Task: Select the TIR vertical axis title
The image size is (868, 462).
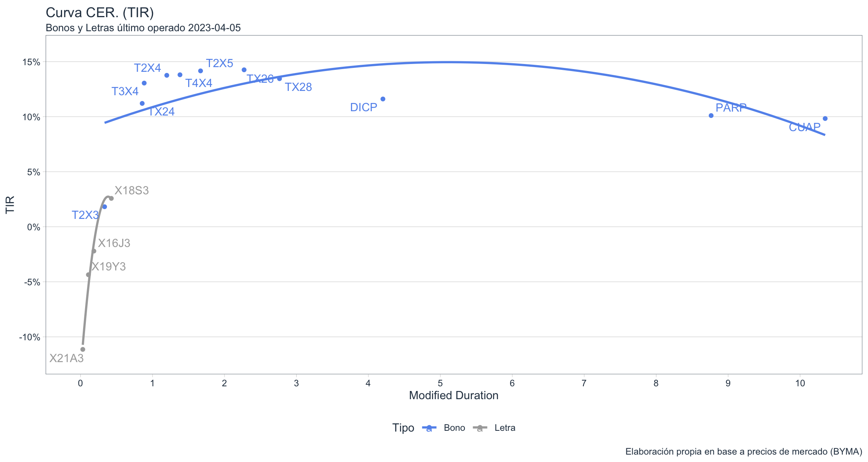Action: pyautogui.click(x=10, y=204)
